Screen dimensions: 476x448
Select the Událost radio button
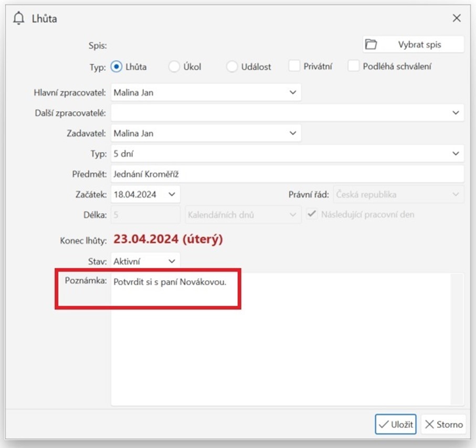[232, 67]
